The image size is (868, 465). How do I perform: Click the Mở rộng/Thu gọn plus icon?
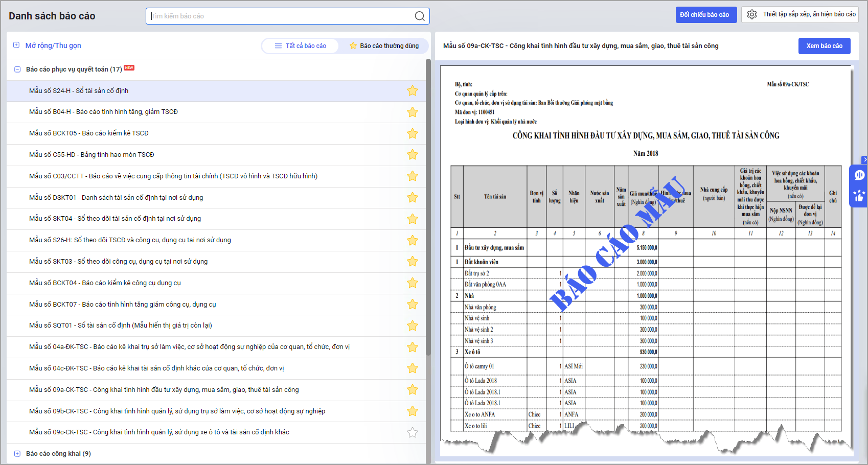pyautogui.click(x=16, y=45)
